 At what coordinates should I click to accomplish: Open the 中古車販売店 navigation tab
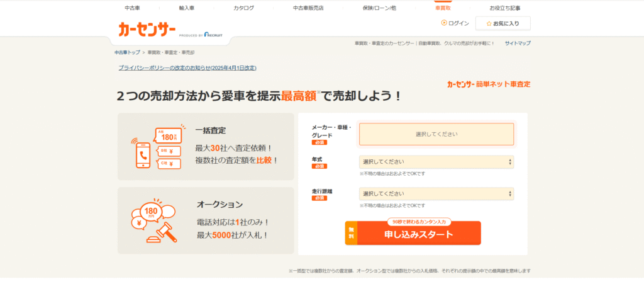[308, 8]
